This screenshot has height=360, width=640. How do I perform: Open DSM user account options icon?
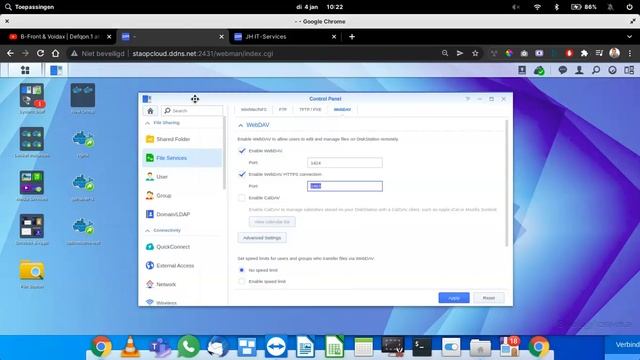[579, 70]
